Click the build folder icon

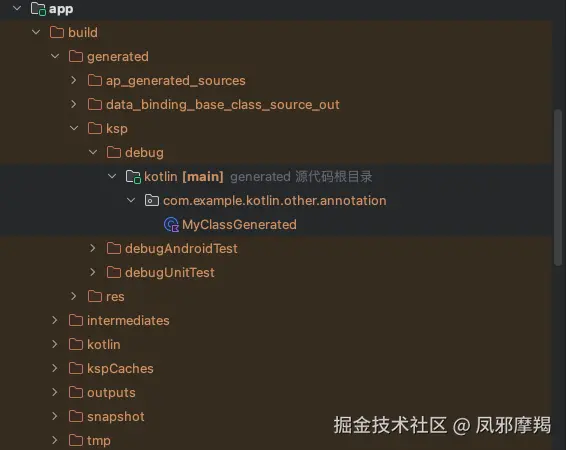[x=57, y=32]
